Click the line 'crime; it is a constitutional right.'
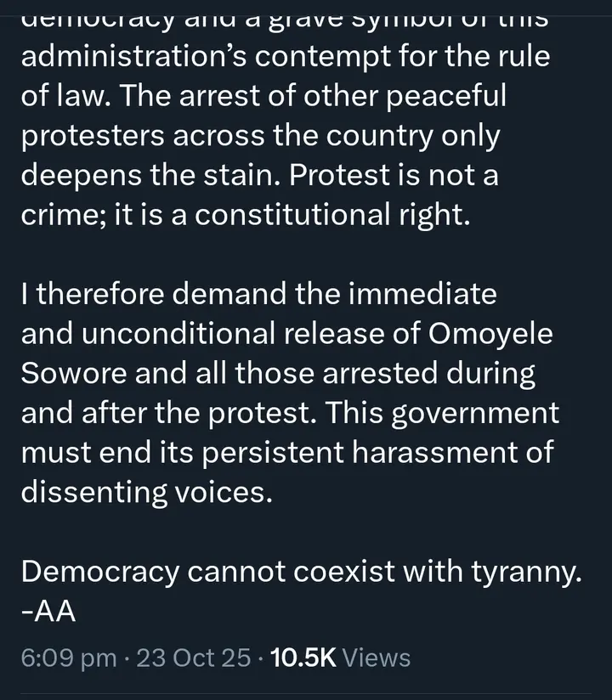Viewport: 612px width, 700px height. click(245, 214)
